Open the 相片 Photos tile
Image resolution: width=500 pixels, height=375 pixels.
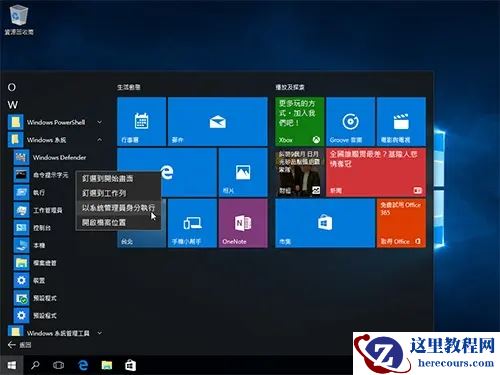243,172
